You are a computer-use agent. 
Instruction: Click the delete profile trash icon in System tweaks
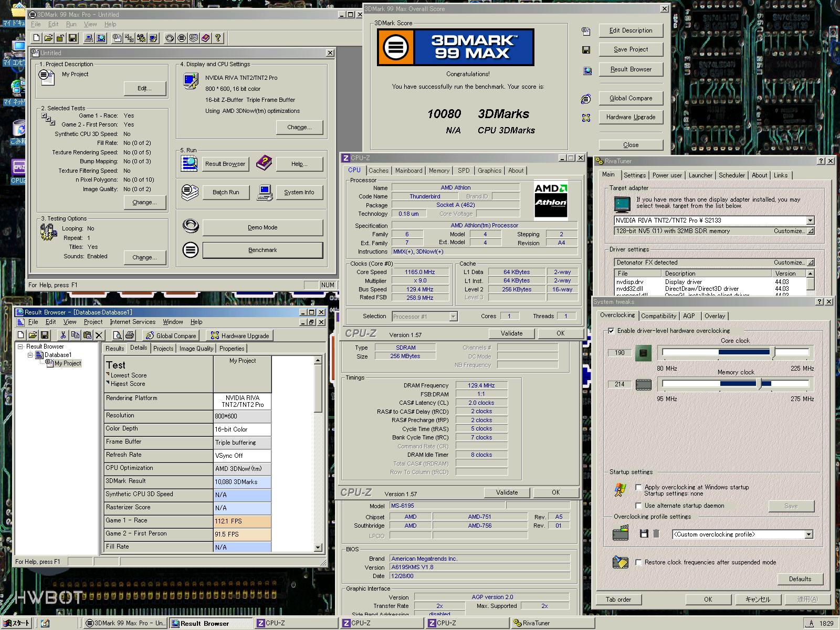click(x=656, y=534)
